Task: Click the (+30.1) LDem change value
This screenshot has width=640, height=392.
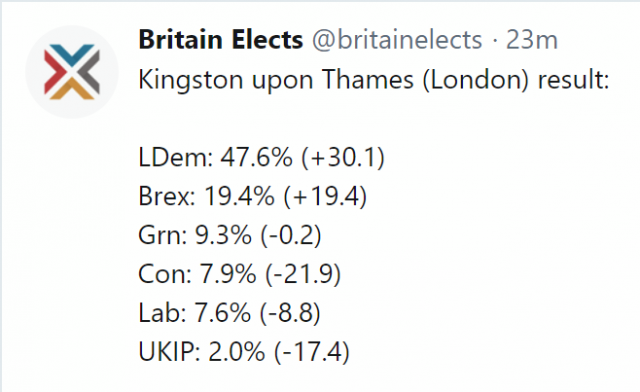Action: tap(343, 157)
